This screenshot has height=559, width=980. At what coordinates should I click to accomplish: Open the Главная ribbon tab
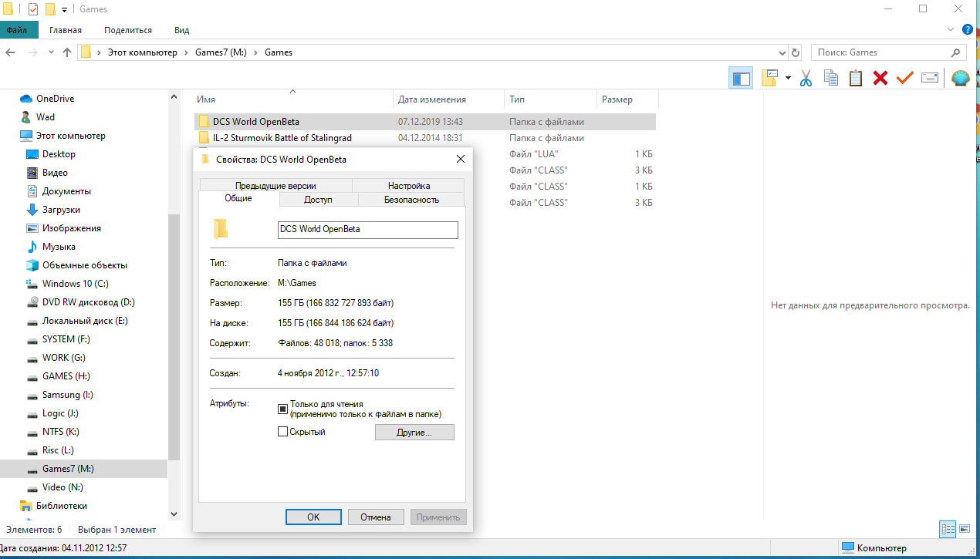pyautogui.click(x=66, y=30)
